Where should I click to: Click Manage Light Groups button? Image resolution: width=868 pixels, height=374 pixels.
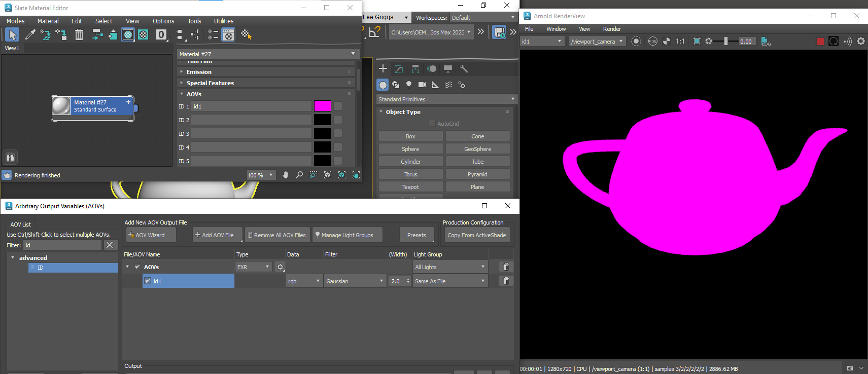[x=348, y=235]
